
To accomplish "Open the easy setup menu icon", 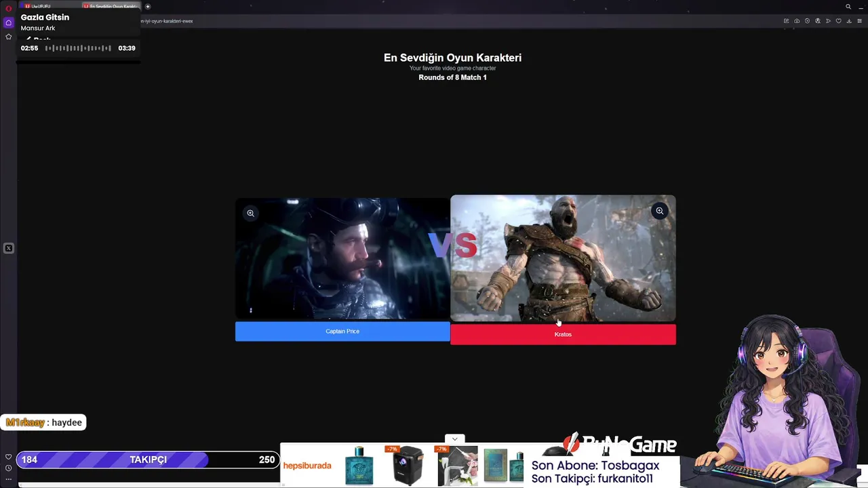I will pyautogui.click(x=860, y=21).
